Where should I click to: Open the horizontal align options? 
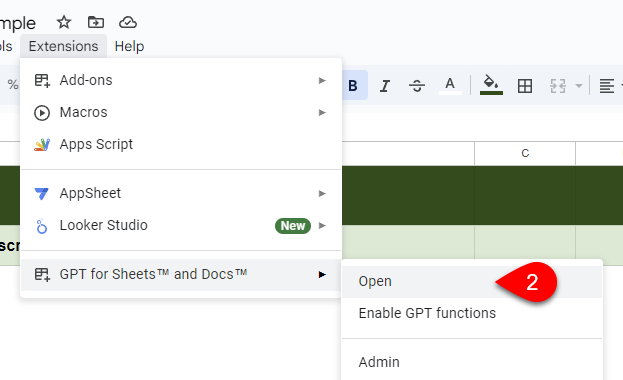tap(607, 86)
